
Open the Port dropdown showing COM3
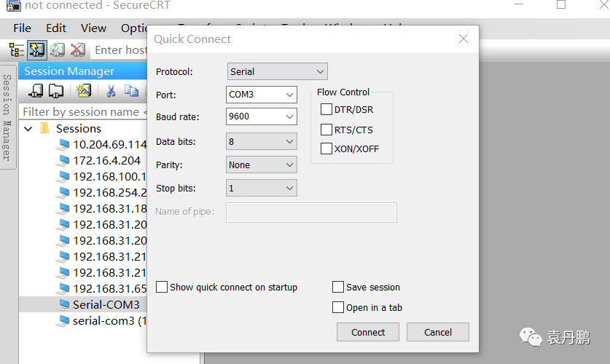click(x=262, y=95)
